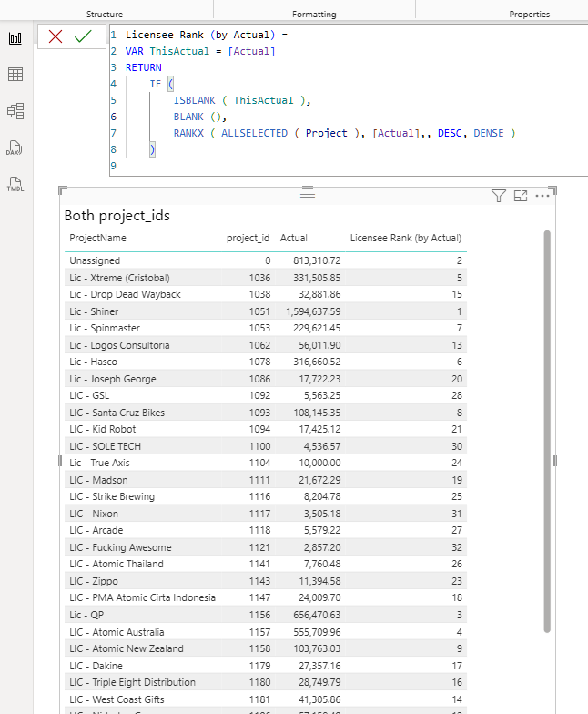The height and width of the screenshot is (714, 588).
Task: Click Actual value 41,305.86
Action: pyautogui.click(x=319, y=699)
